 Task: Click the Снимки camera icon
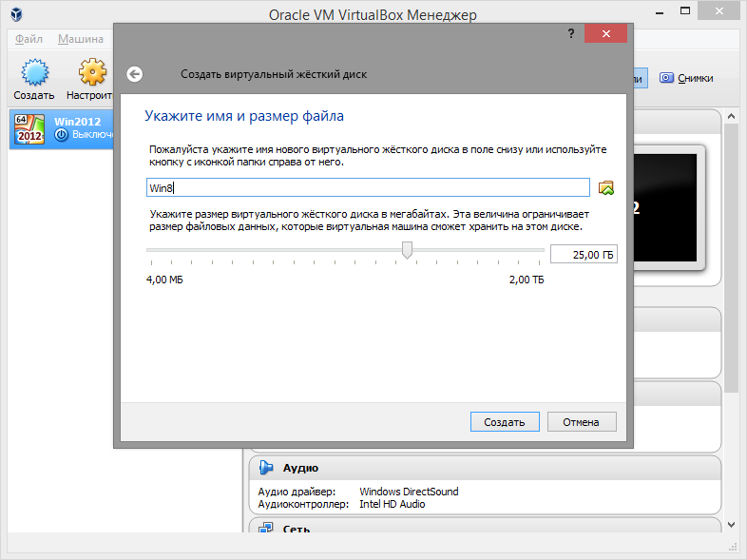tap(666, 78)
